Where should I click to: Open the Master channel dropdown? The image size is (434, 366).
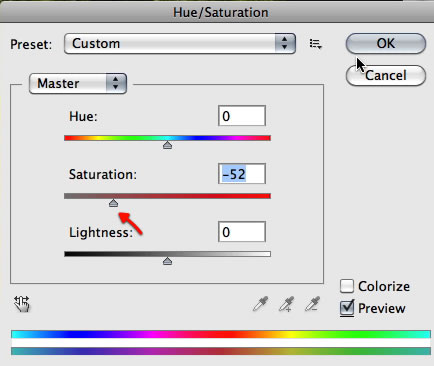(78, 83)
